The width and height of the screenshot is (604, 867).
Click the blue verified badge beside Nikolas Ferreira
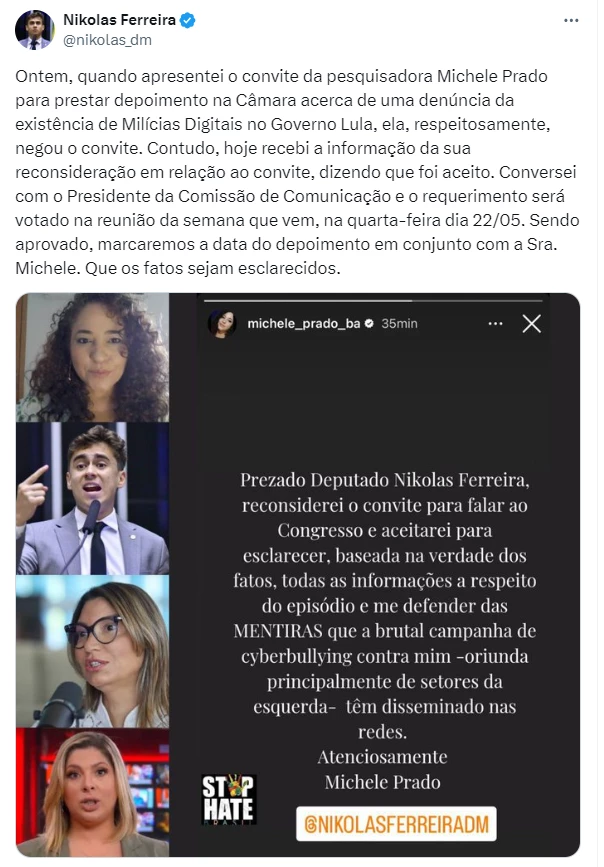point(188,20)
